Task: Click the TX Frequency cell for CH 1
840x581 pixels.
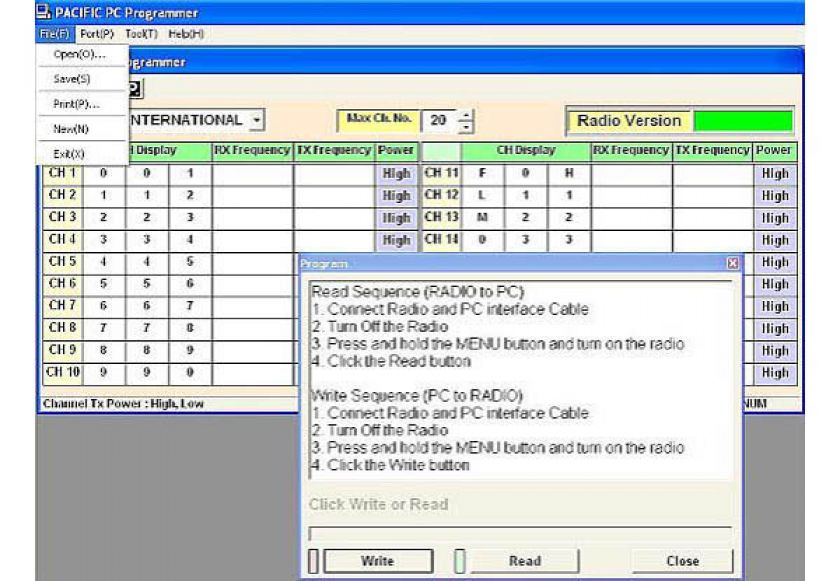Action: [335, 173]
